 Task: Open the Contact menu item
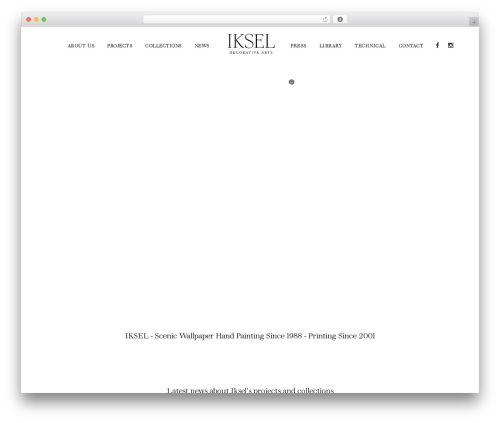click(411, 46)
